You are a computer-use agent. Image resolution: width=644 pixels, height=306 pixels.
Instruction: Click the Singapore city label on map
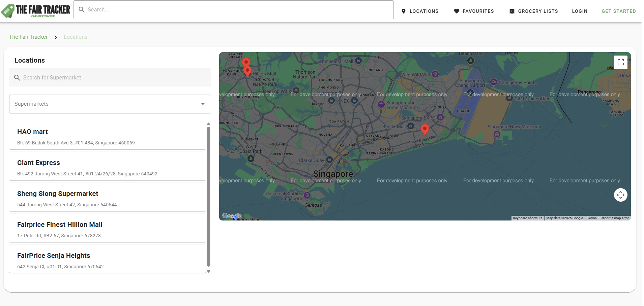pos(333,174)
